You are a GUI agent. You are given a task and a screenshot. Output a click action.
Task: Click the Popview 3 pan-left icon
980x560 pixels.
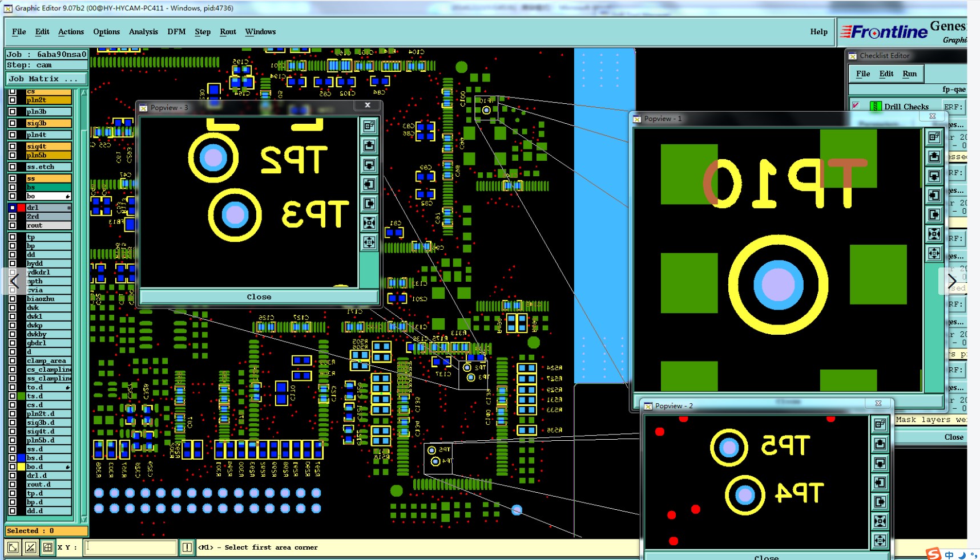(x=369, y=184)
